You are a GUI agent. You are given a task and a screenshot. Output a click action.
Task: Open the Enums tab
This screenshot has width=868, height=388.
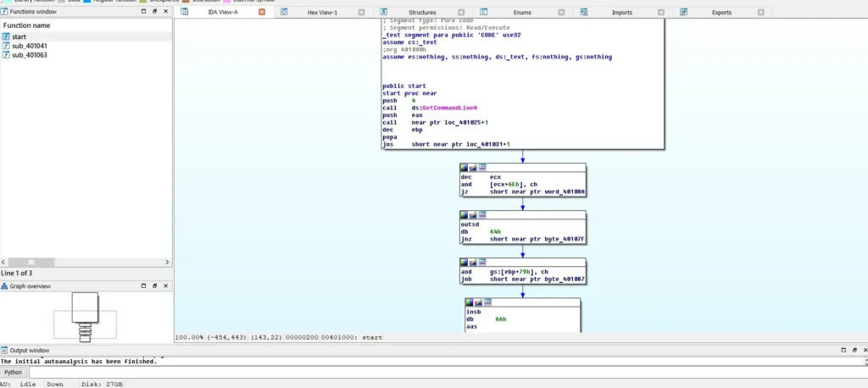(x=522, y=12)
